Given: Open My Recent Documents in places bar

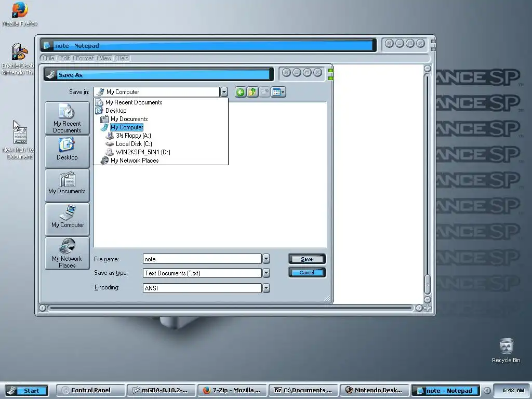Looking at the screenshot, I should tap(67, 118).
